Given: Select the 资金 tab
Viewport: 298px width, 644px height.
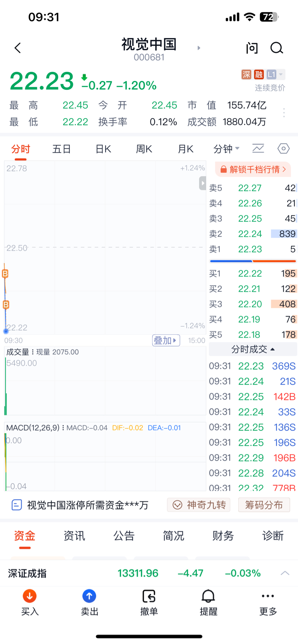Looking at the screenshot, I should tap(25, 536).
